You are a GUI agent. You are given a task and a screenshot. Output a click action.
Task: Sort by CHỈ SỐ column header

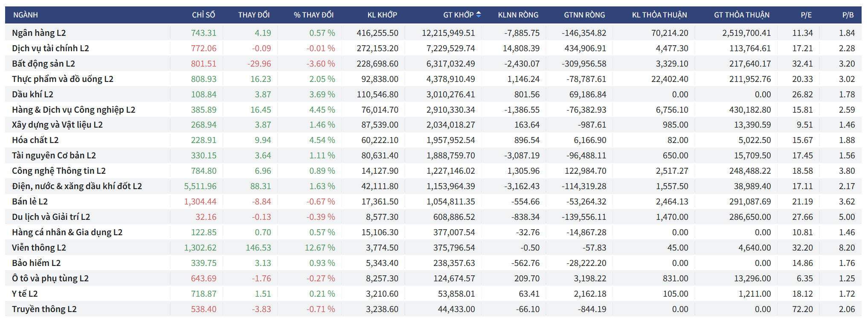tap(203, 15)
